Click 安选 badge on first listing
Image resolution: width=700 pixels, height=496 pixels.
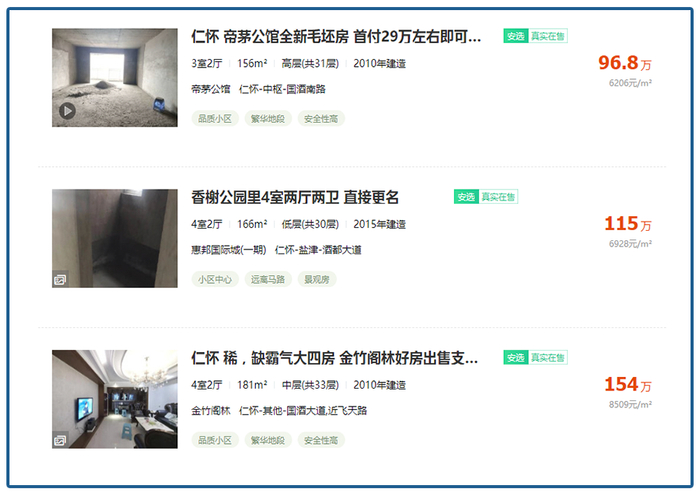click(x=516, y=36)
